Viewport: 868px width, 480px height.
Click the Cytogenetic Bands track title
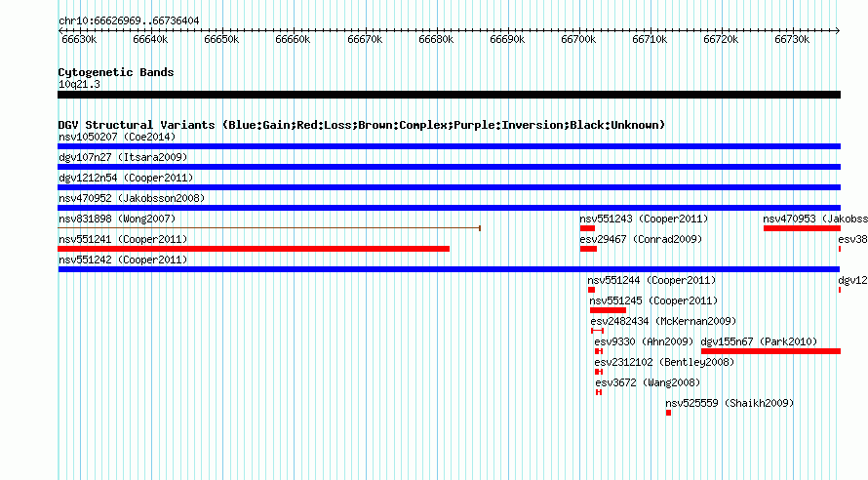pyautogui.click(x=116, y=72)
